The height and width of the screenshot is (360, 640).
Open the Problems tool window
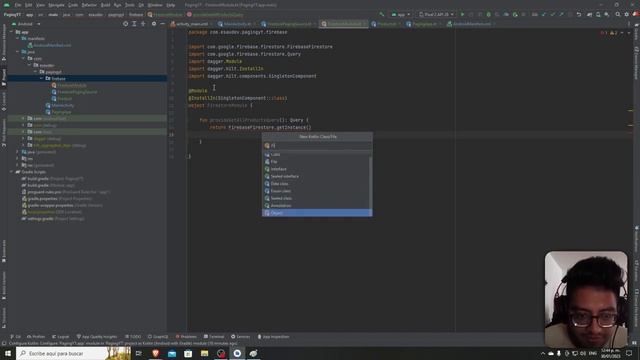pyautogui.click(x=186, y=337)
